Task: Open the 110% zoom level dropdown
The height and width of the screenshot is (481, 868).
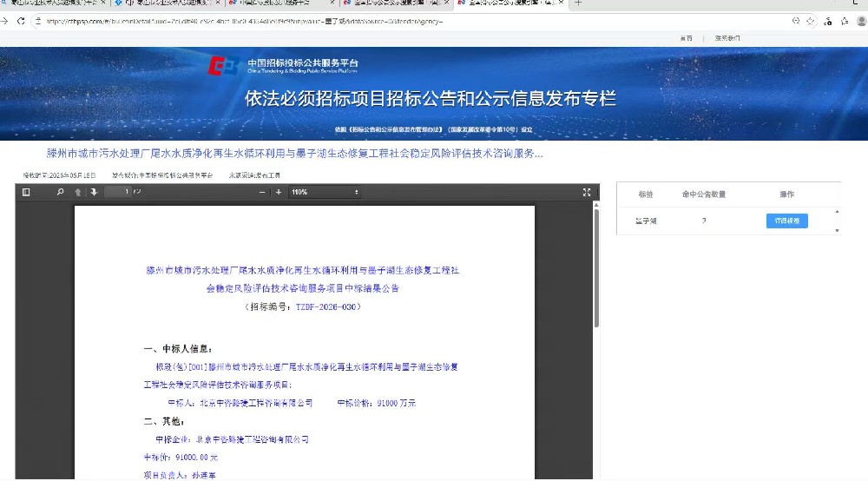Action: coord(325,192)
